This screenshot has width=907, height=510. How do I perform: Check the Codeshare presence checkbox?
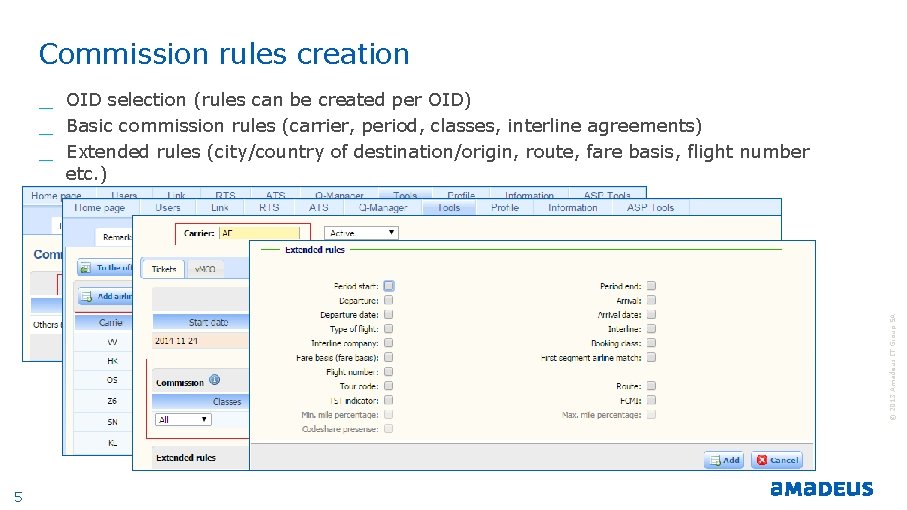point(389,428)
